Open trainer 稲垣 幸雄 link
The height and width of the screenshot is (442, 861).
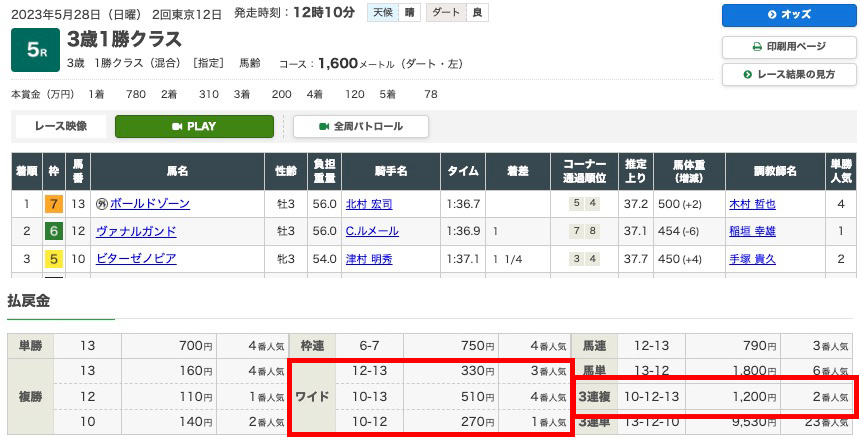(x=752, y=231)
